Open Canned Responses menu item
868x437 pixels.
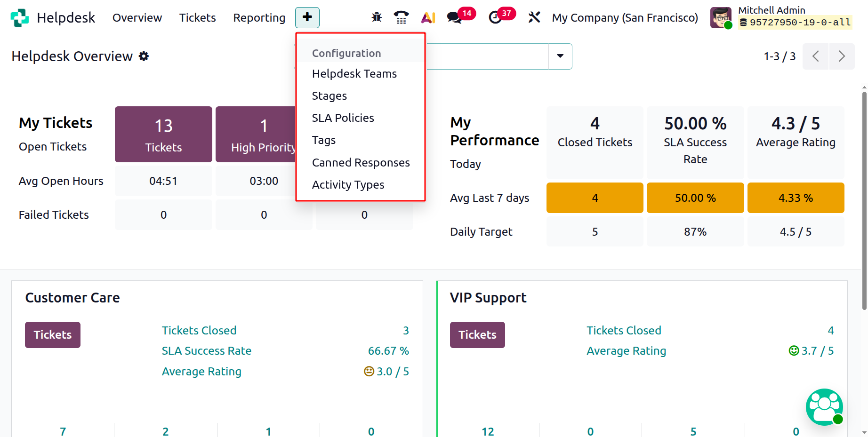pyautogui.click(x=361, y=163)
